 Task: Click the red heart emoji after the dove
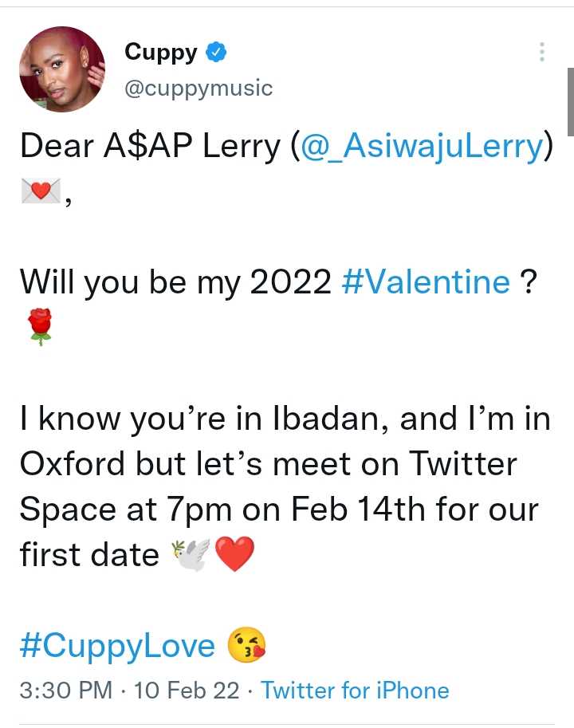point(234,555)
